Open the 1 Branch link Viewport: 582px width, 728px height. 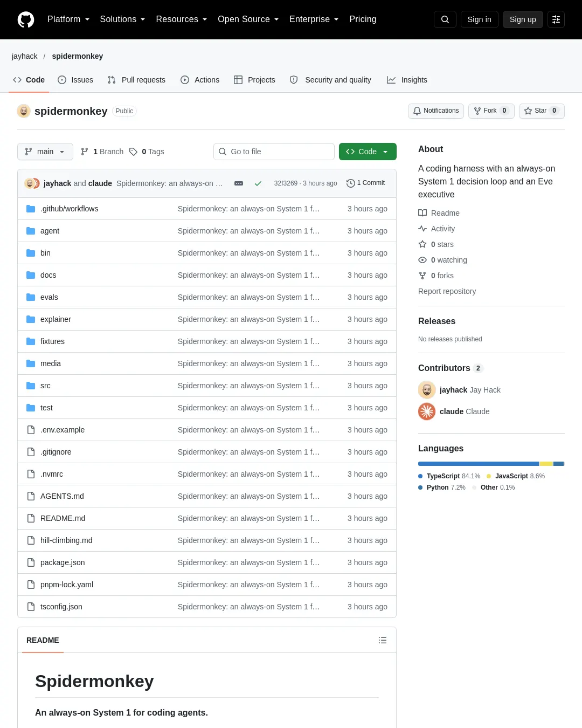point(102,152)
